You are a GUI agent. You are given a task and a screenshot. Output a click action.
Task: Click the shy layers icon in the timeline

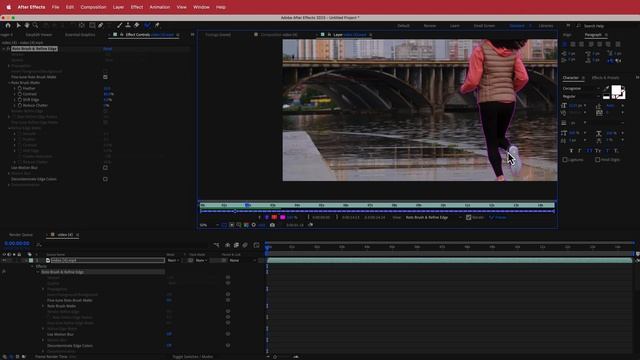pos(228,245)
